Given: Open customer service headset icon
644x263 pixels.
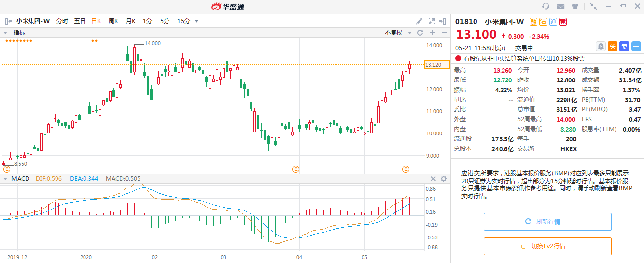Looking at the screenshot, I should [546, 6].
